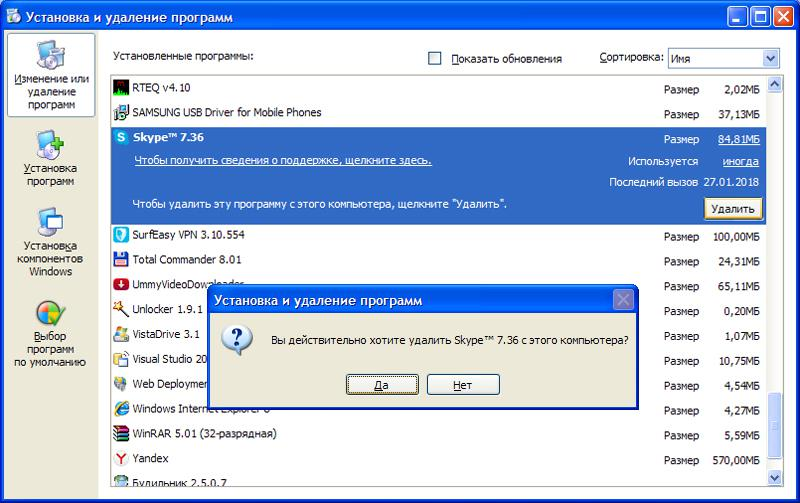This screenshot has height=503, width=800.
Task: Confirm Skype removal with 'Да'
Action: [x=382, y=385]
